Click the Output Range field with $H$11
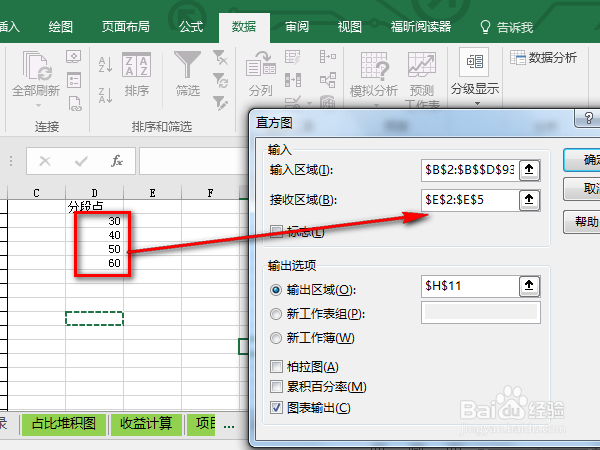This screenshot has width=600, height=450. (470, 286)
